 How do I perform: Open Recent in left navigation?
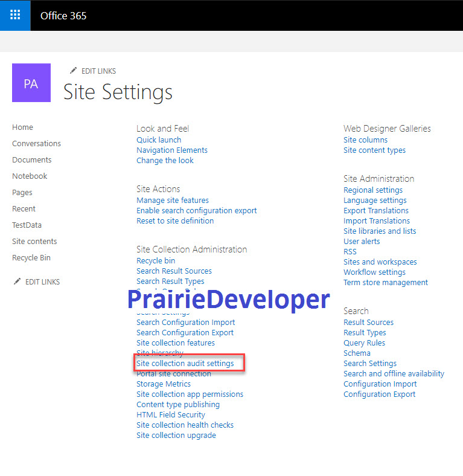(24, 209)
